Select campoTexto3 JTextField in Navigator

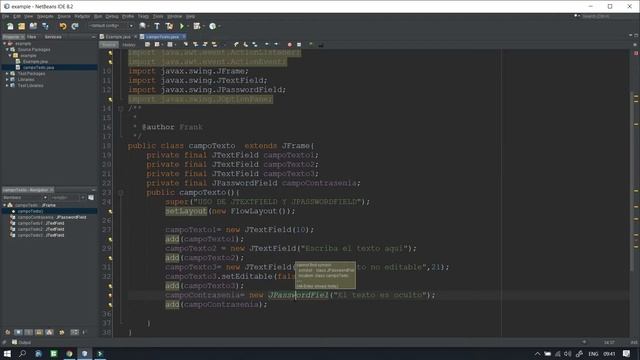[x=38, y=235]
